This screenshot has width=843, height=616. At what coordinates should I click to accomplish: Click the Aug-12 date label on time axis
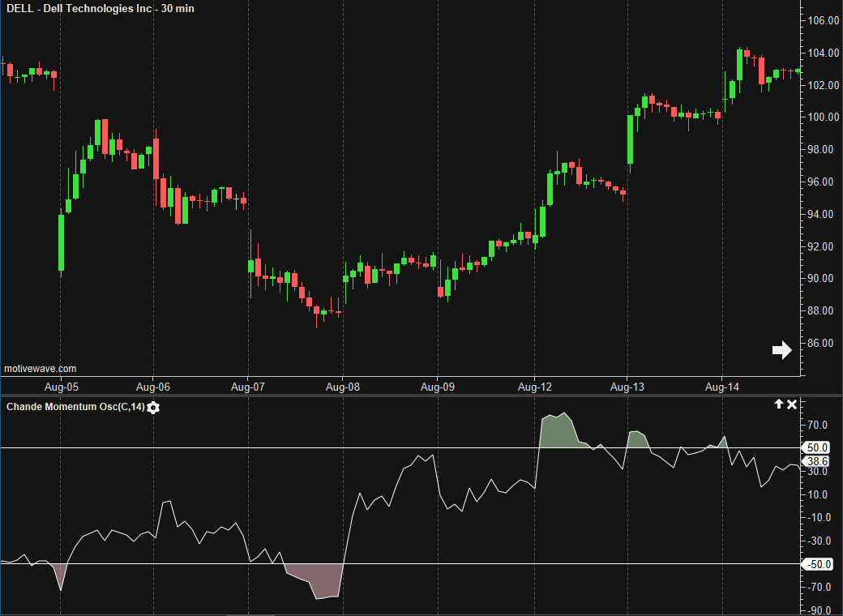[534, 387]
